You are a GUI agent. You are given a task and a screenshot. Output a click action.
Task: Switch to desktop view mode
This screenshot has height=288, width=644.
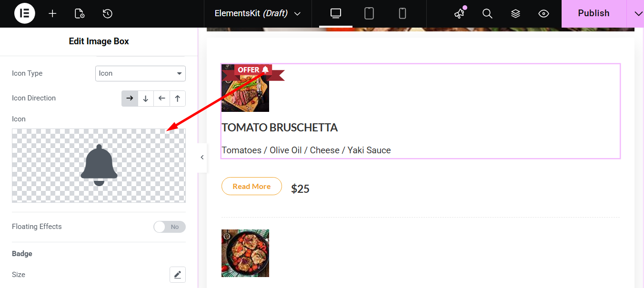click(x=336, y=13)
